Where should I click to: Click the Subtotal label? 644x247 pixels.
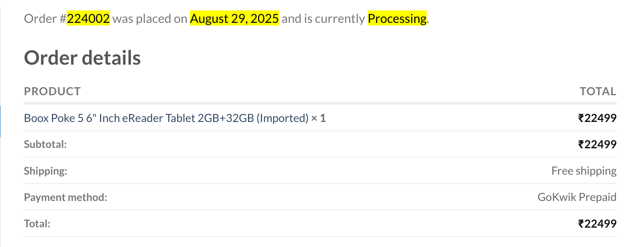click(x=45, y=144)
